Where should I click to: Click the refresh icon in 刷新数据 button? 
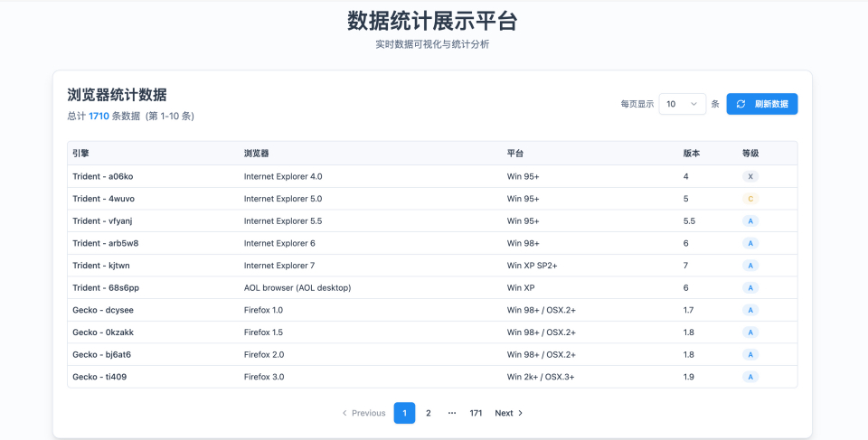[x=741, y=104]
